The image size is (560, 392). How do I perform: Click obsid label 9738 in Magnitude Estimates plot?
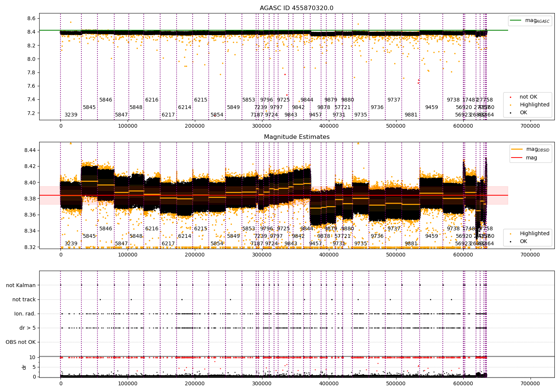[453, 228]
